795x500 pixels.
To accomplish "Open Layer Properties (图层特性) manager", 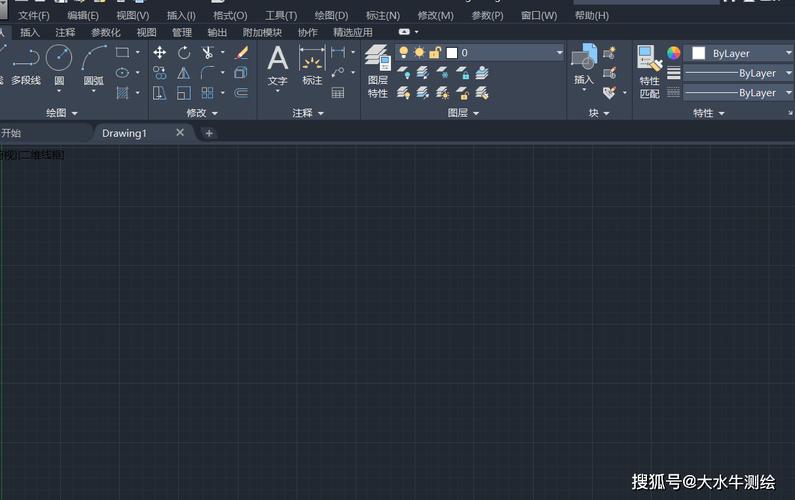I will 377,70.
